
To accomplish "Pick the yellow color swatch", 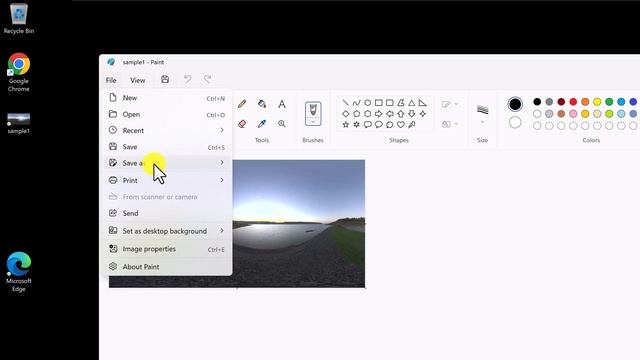I will 597,102.
